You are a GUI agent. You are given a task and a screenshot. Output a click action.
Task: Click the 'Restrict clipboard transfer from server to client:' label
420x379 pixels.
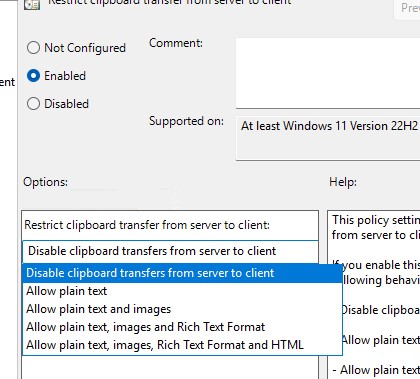click(147, 225)
